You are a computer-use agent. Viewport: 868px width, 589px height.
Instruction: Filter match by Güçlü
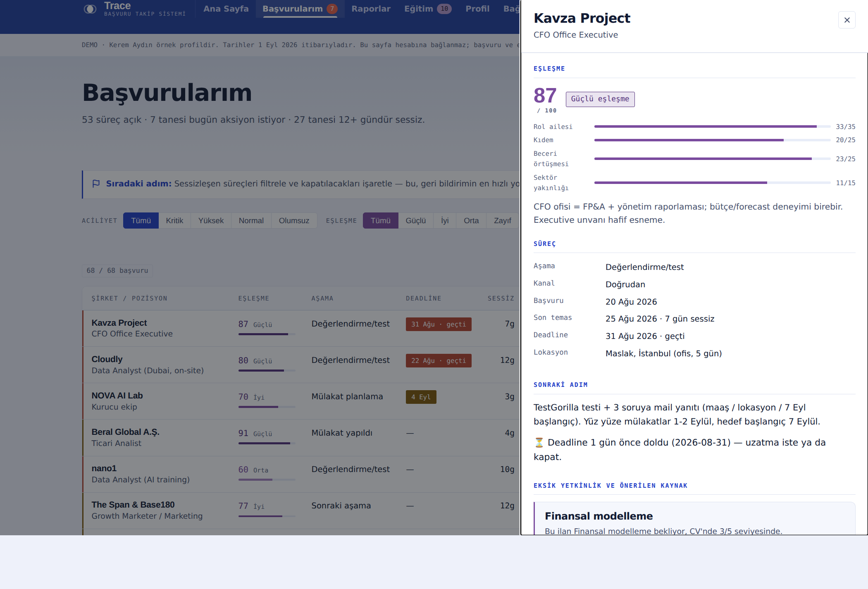[x=415, y=221]
